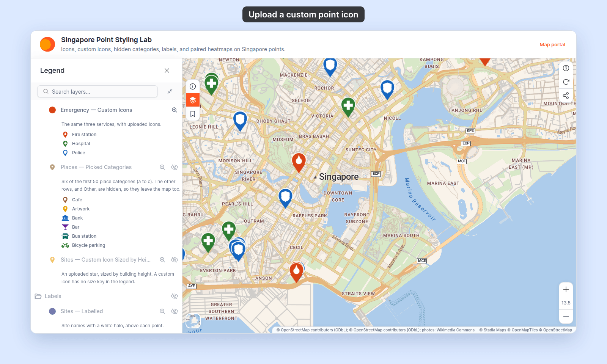Open the map help button
607x364 pixels.
tap(566, 68)
